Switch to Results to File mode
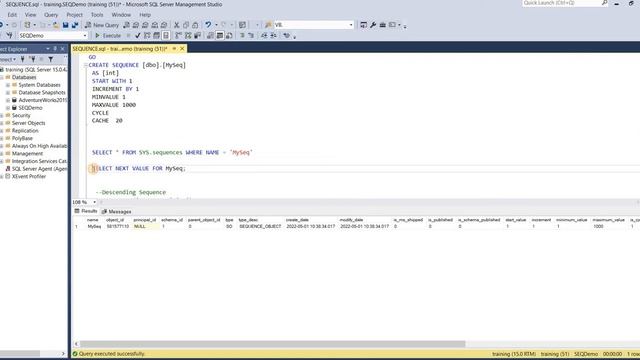Image resolution: width=640 pixels, height=360 pixels. [229, 36]
